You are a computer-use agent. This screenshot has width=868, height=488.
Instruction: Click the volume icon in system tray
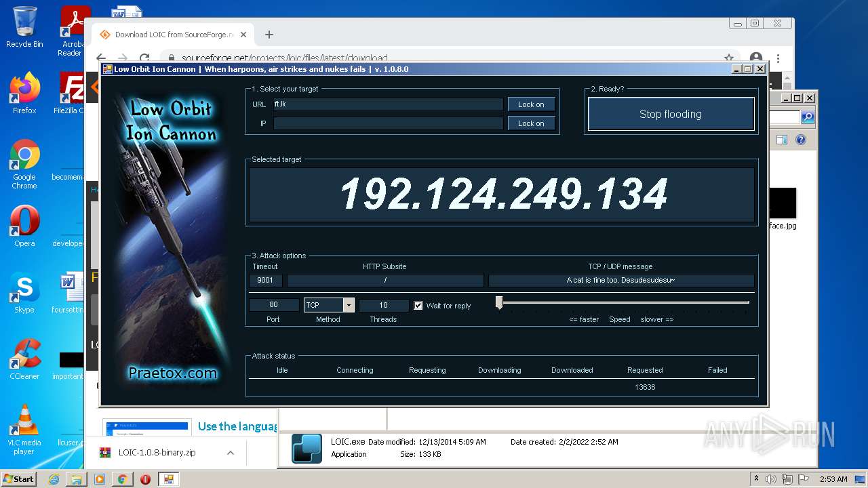click(x=772, y=479)
